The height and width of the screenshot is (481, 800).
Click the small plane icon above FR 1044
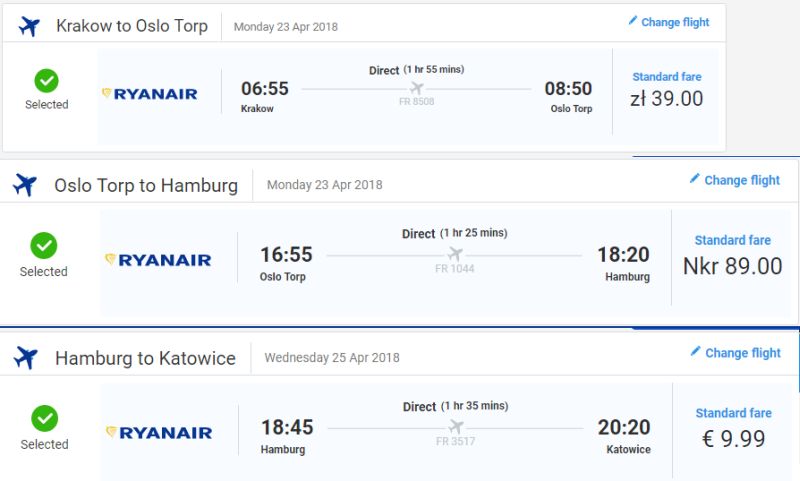click(455, 254)
